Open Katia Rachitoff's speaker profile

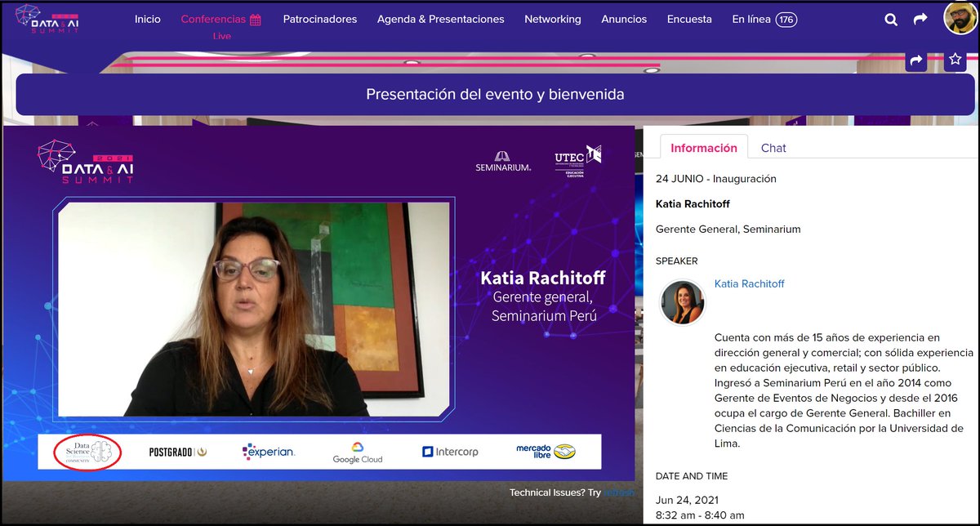pyautogui.click(x=749, y=284)
